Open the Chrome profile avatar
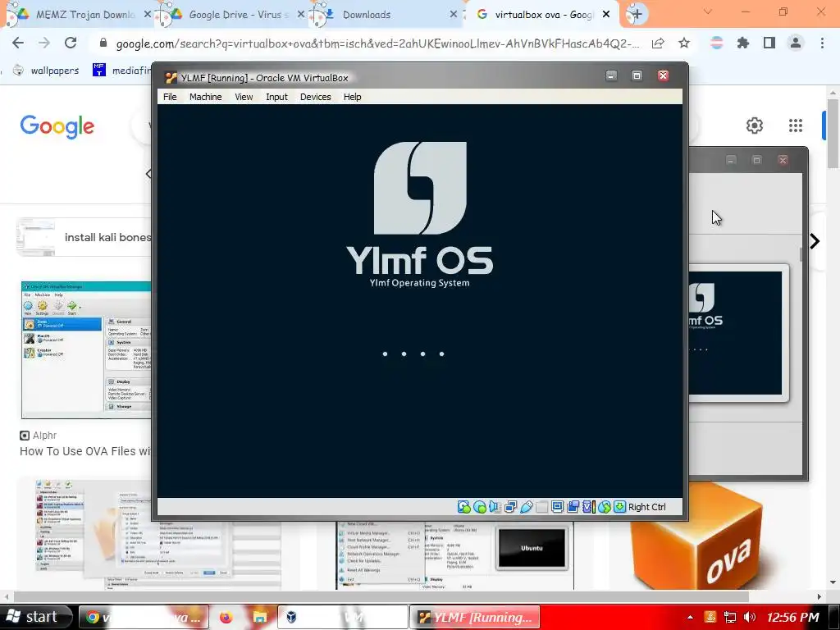The image size is (840, 630). (796, 43)
